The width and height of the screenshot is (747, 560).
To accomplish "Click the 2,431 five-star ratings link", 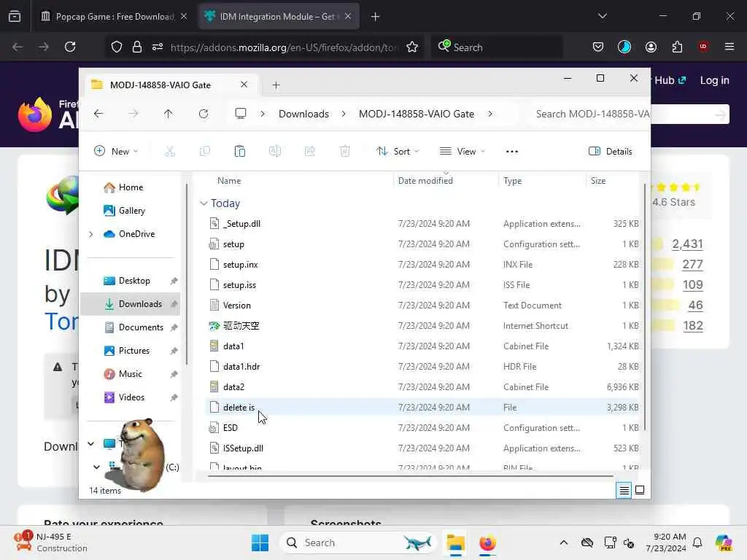I will click(x=687, y=244).
